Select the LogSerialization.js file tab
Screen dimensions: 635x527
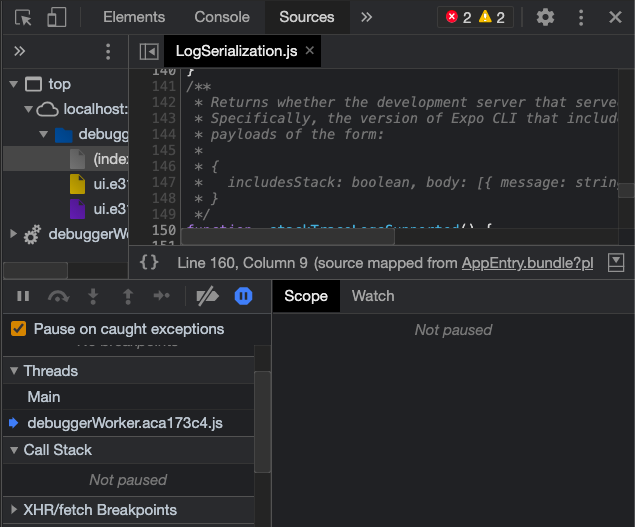coord(237,51)
